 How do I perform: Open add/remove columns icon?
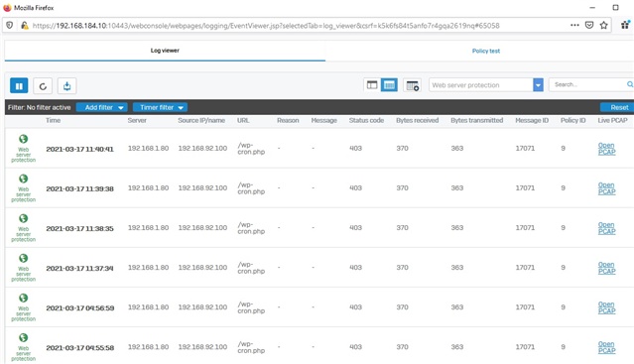pyautogui.click(x=413, y=85)
